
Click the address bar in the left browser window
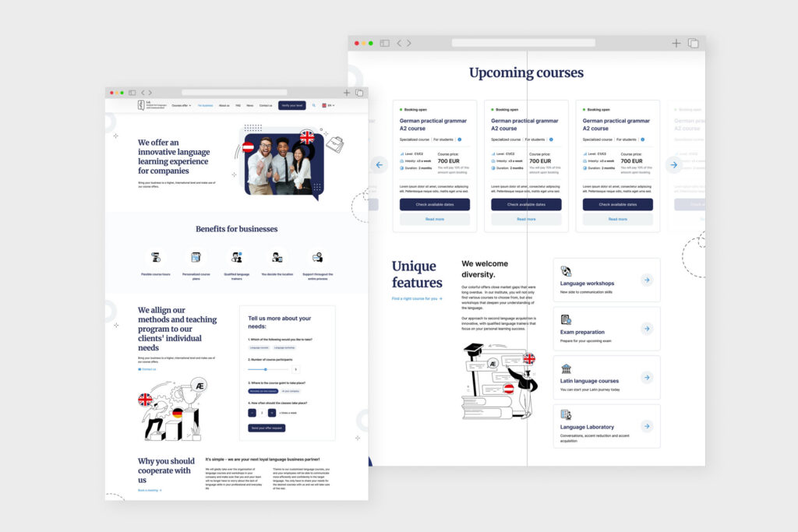click(x=235, y=93)
